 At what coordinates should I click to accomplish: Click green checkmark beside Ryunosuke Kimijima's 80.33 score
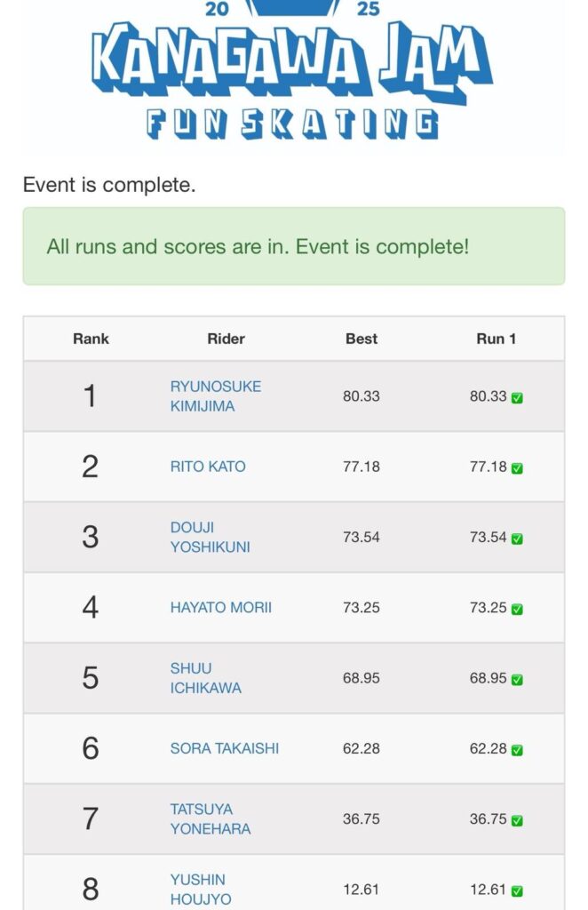pos(517,398)
